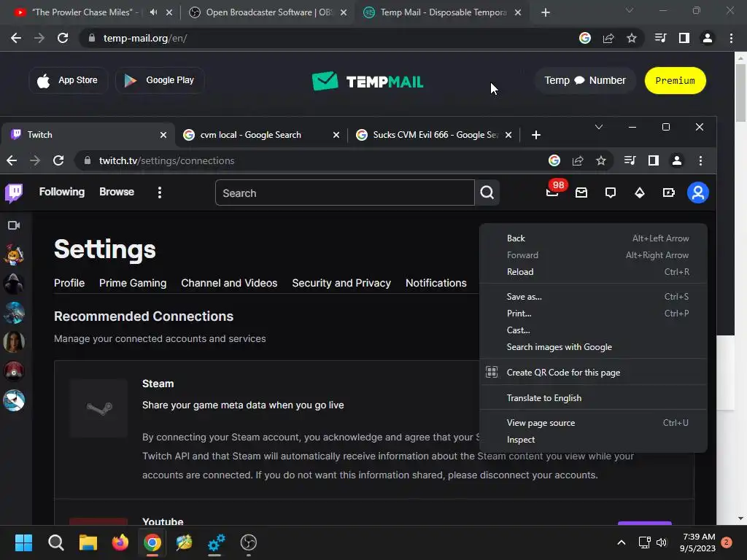Choose Save as... from context menu
747x560 pixels.
click(593, 297)
